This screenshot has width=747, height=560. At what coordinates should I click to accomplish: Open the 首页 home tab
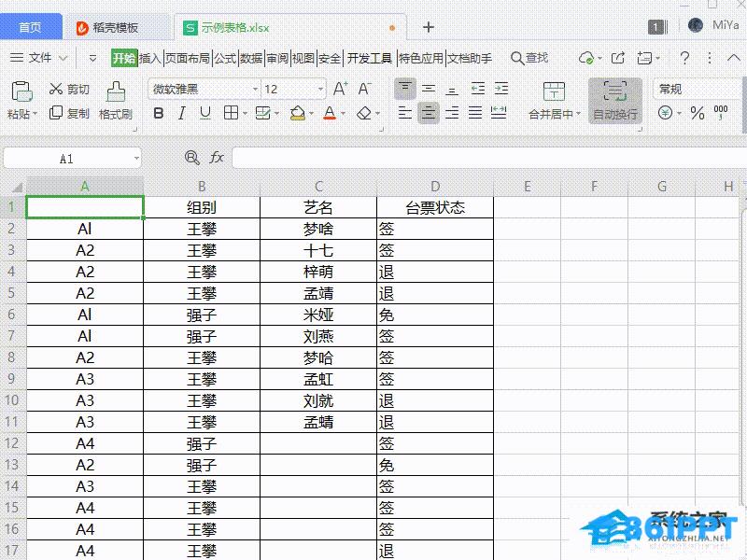click(x=31, y=28)
